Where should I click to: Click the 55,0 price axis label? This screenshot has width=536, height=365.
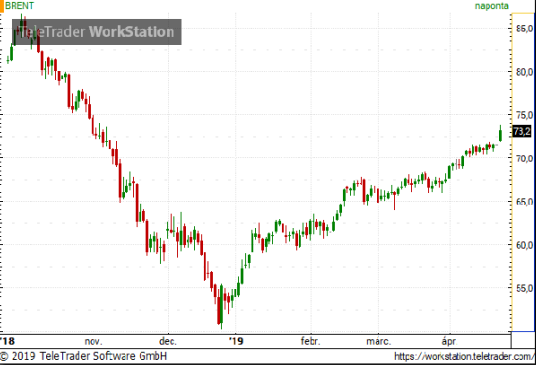click(x=524, y=288)
